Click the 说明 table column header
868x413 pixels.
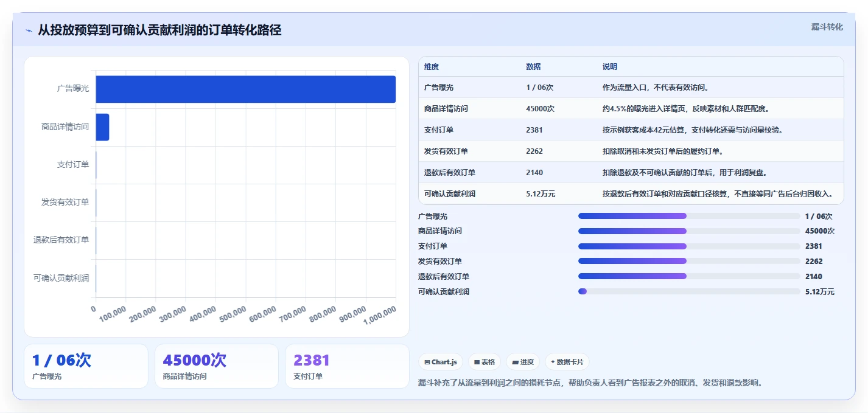[610, 66]
